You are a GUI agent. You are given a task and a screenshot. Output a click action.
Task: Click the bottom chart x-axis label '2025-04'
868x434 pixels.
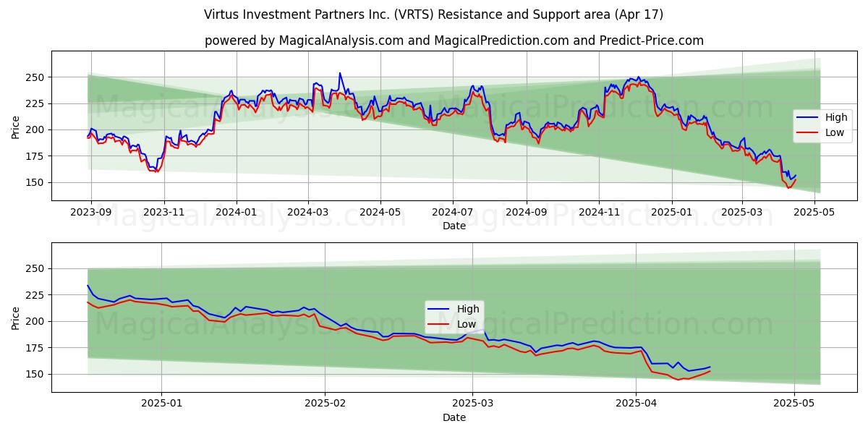coord(637,404)
